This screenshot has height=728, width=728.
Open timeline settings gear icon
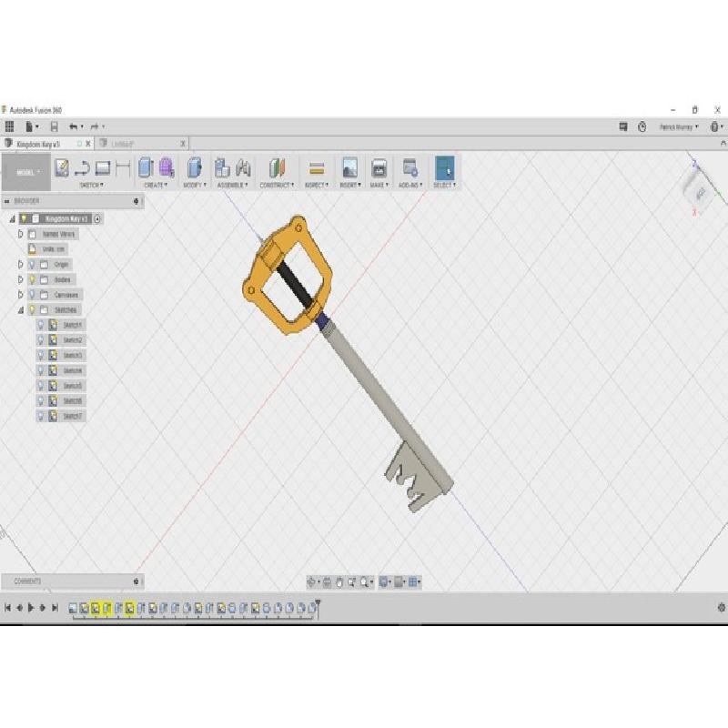click(722, 607)
